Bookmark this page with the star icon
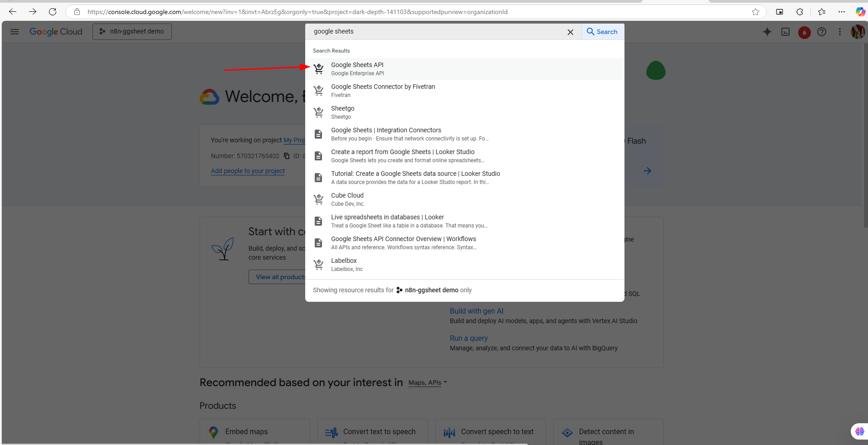Viewport: 868px width, 445px height. click(756, 12)
